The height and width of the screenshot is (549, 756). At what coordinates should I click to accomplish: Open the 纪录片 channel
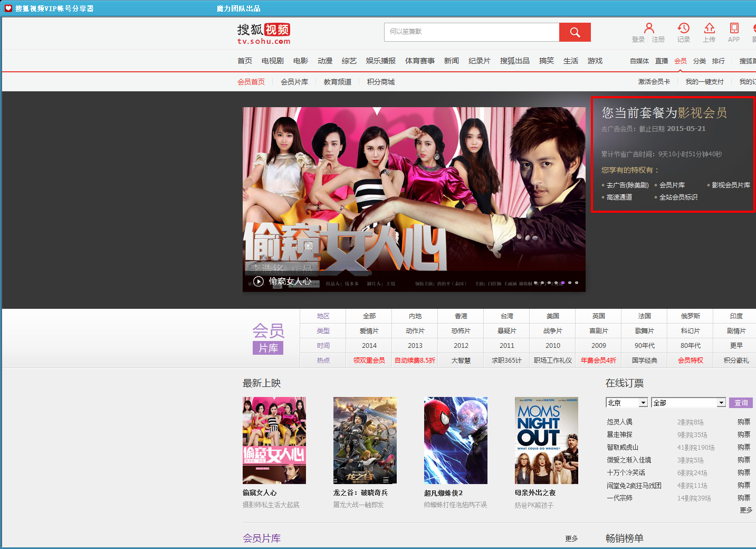pos(480,61)
